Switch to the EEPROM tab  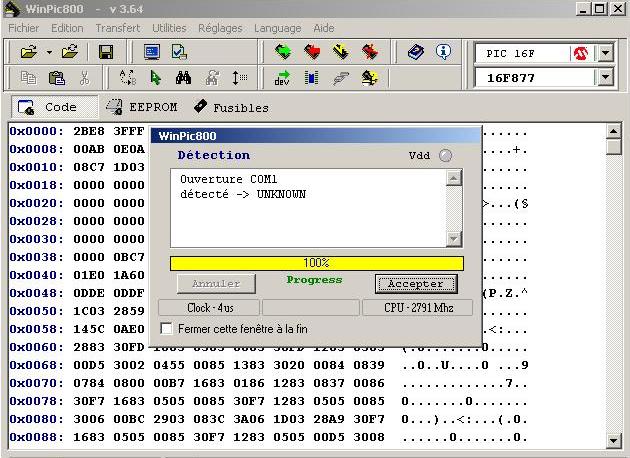[x=141, y=107]
